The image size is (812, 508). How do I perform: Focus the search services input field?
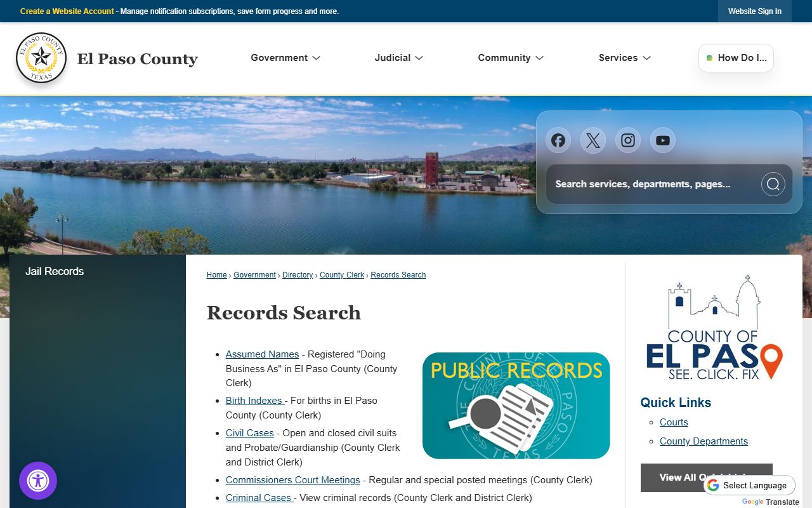coord(653,184)
